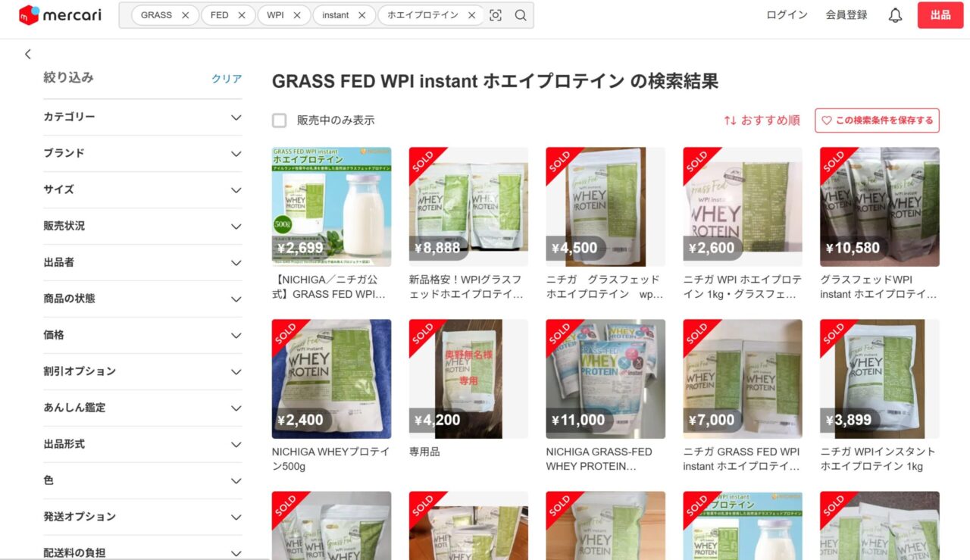Expand the 出品者 filter
This screenshot has height=560, width=970.
142,263
